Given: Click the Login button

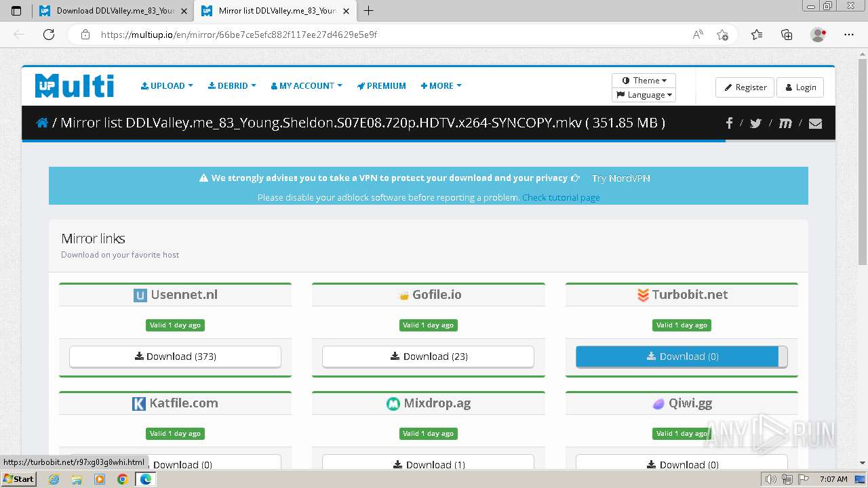Looking at the screenshot, I should (800, 87).
